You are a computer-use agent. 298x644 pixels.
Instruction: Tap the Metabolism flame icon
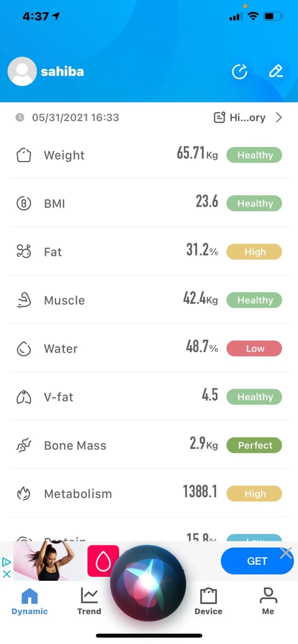[x=24, y=493]
